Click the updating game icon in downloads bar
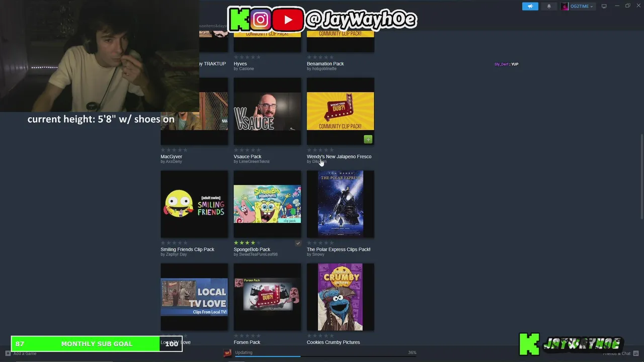644x362 pixels. pos(227,353)
